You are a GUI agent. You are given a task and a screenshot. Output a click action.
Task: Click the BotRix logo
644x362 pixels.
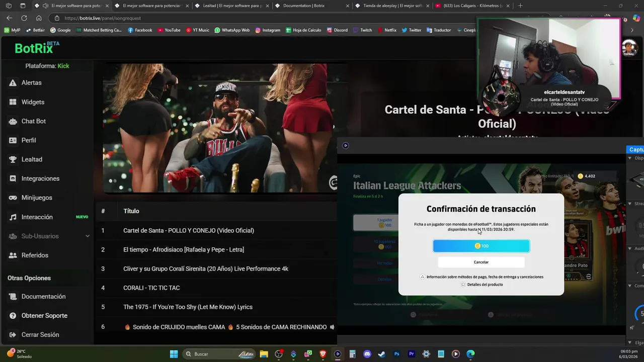pyautogui.click(x=37, y=48)
